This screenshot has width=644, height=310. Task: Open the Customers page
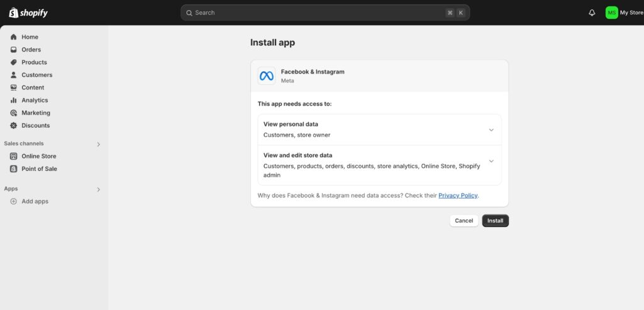(x=37, y=75)
